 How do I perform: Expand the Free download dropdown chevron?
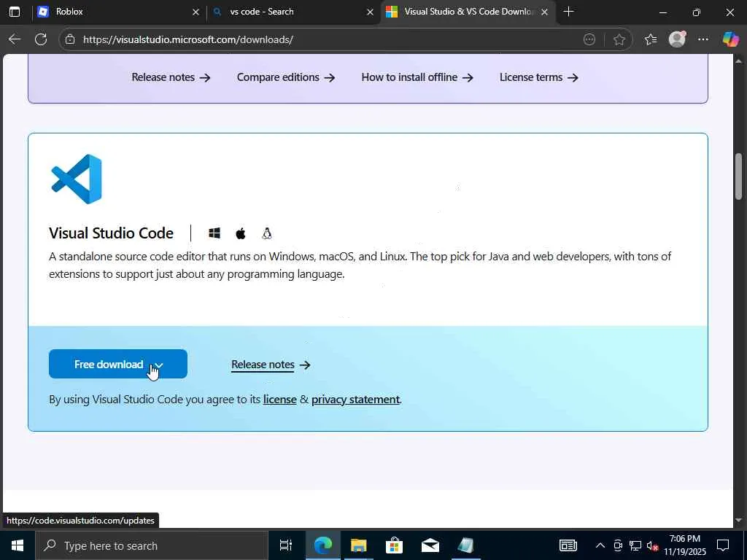(x=159, y=365)
